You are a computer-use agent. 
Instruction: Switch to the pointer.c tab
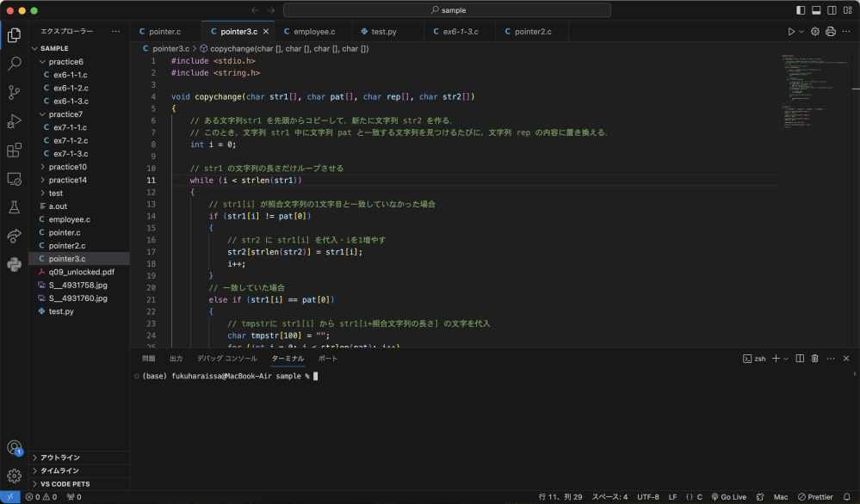(x=165, y=32)
